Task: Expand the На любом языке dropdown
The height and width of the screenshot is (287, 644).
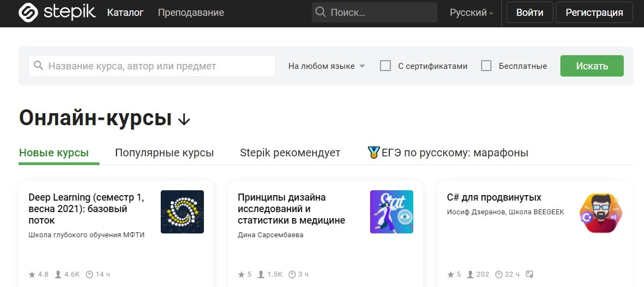Action: tap(326, 66)
